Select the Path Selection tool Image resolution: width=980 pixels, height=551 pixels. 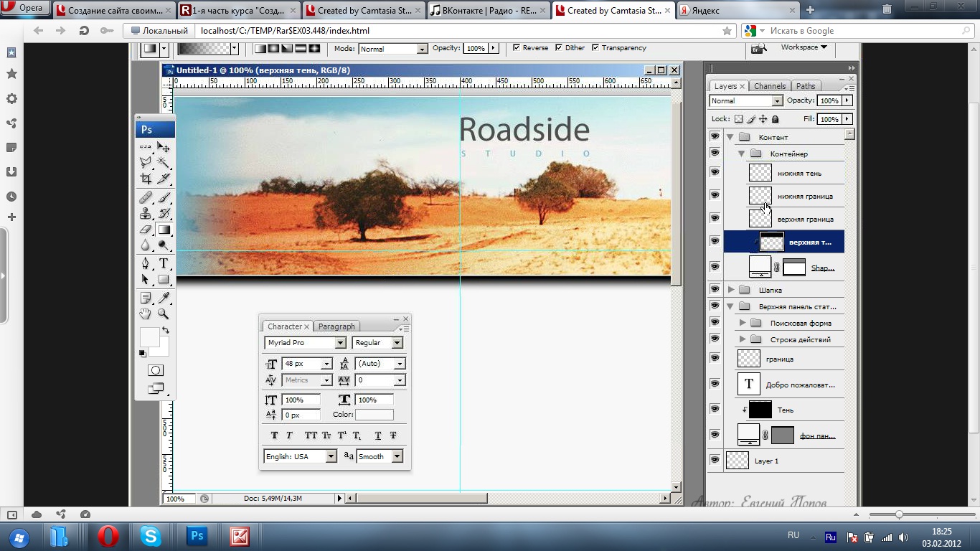146,280
